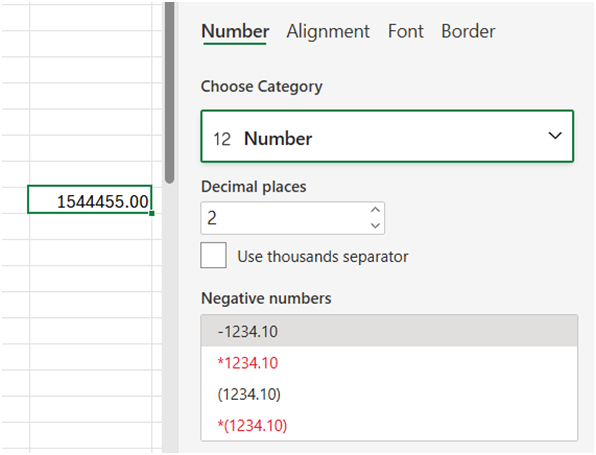596x455 pixels.
Task: Decrease decimal places with down arrow
Action: pyautogui.click(x=375, y=226)
